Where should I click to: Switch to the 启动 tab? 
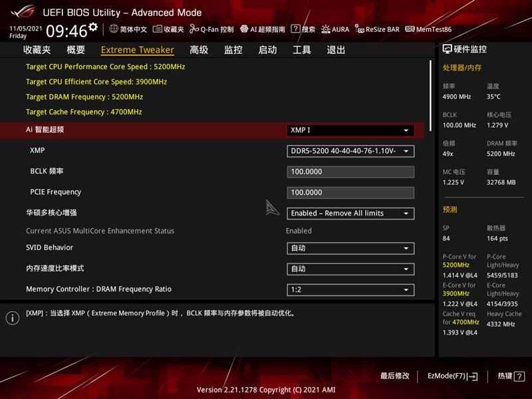coord(267,51)
